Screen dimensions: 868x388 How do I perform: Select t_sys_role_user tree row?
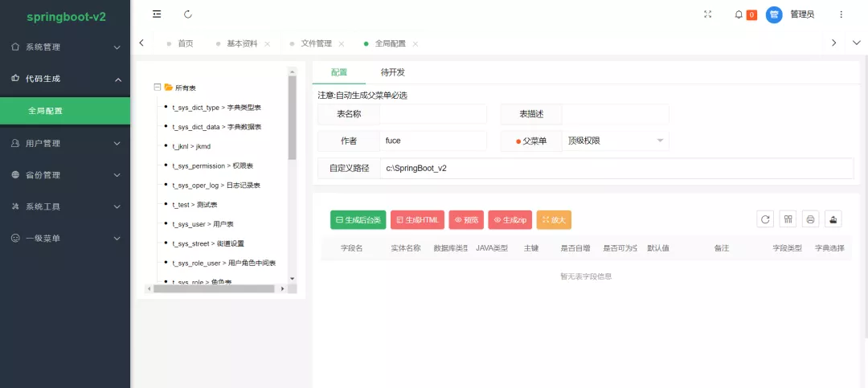[223, 263]
